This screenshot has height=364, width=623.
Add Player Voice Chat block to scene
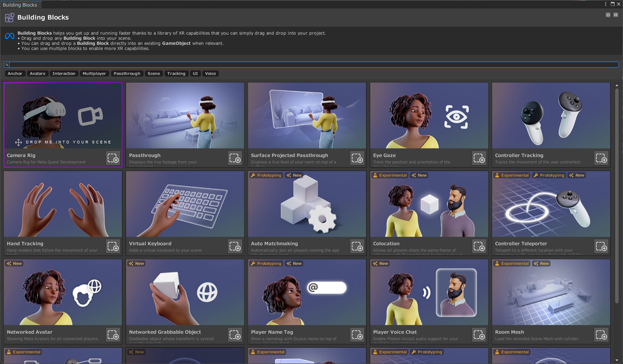tap(479, 335)
